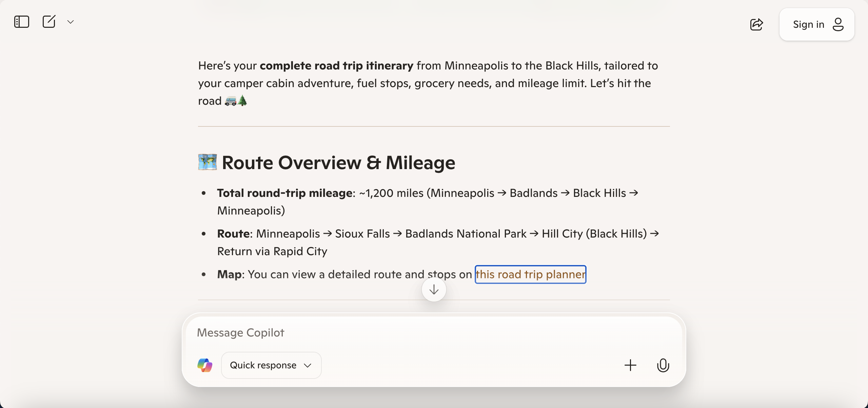Toggle the sidebar panel icon
868x408 pixels.
pyautogui.click(x=22, y=22)
